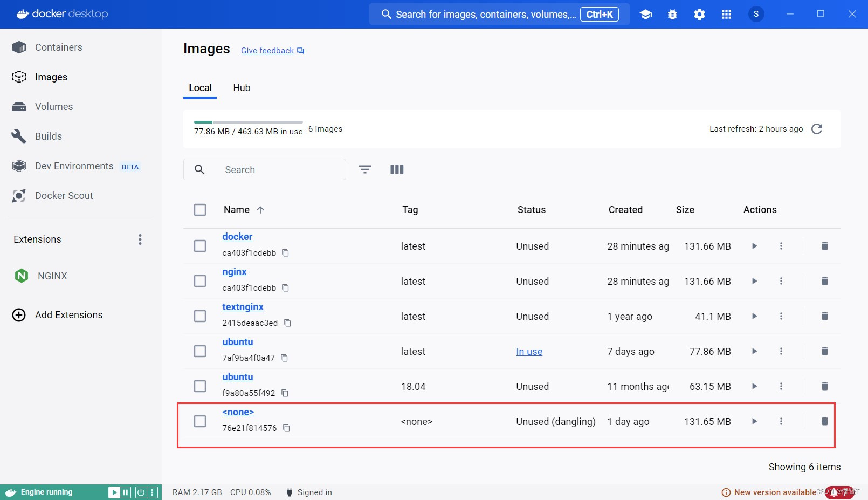Image resolution: width=868 pixels, height=500 pixels.
Task: Run the nginx image
Action: (x=754, y=281)
